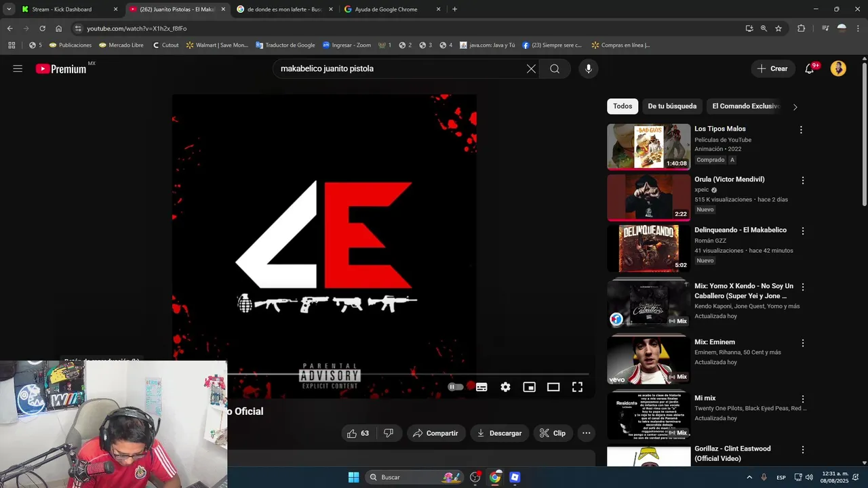
Task: Open Orula (Victor Mendivil) video title
Action: tap(729, 180)
